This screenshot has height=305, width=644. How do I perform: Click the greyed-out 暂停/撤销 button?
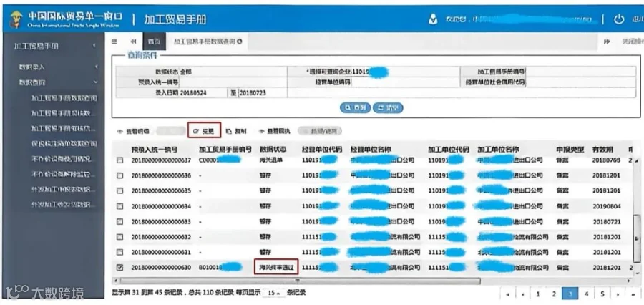pos(320,131)
